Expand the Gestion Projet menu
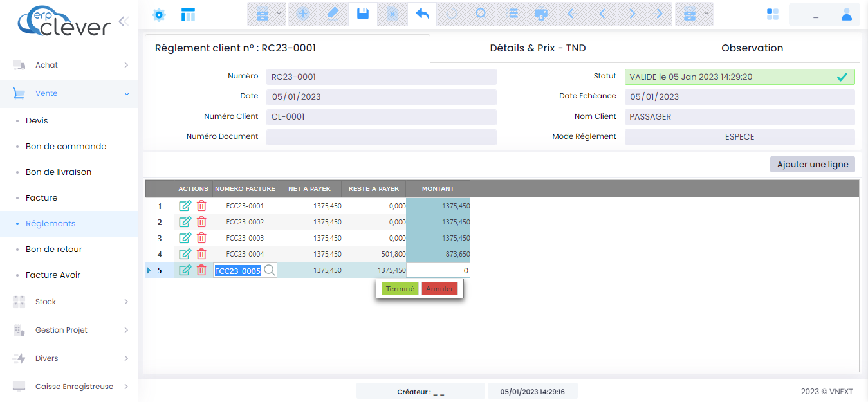This screenshot has width=868, height=402. tap(69, 330)
